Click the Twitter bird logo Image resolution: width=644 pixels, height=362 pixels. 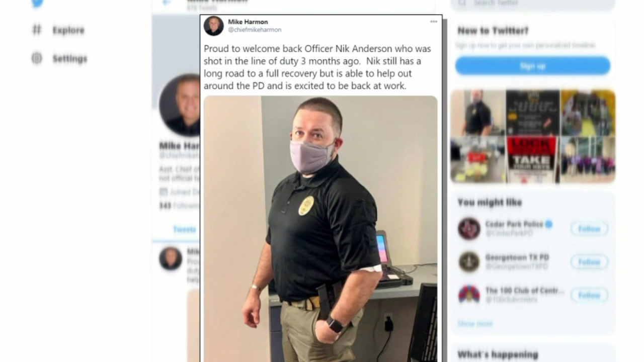(37, 3)
